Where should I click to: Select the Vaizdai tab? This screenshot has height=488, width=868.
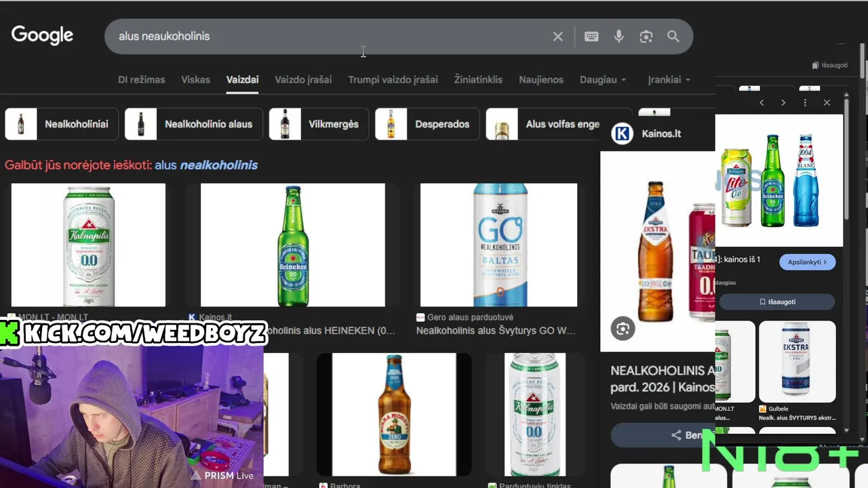pyautogui.click(x=242, y=79)
